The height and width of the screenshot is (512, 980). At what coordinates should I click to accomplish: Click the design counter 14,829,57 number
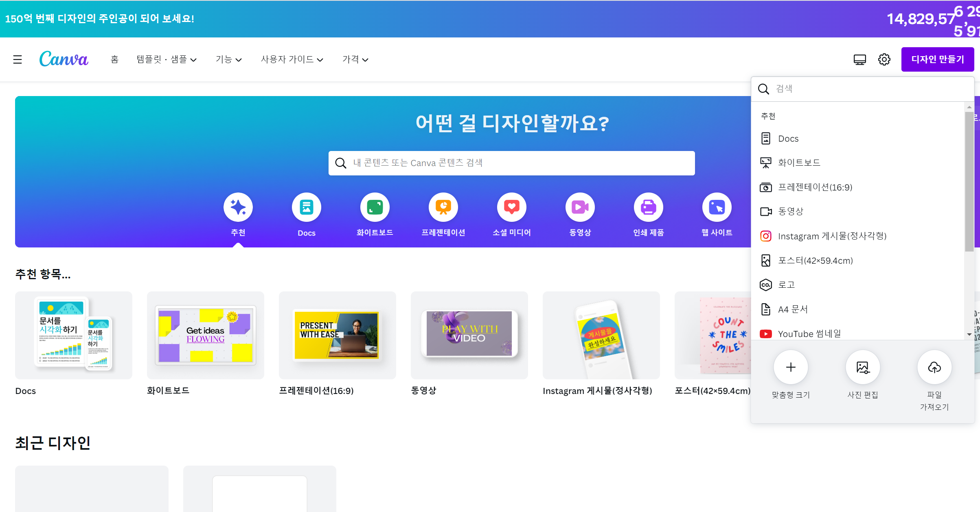pyautogui.click(x=921, y=19)
